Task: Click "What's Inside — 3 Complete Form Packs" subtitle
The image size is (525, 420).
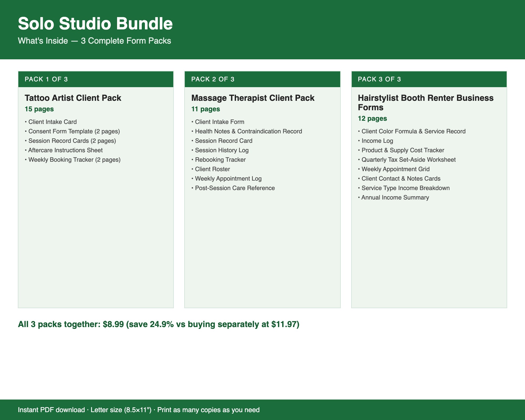Action: (x=94, y=41)
